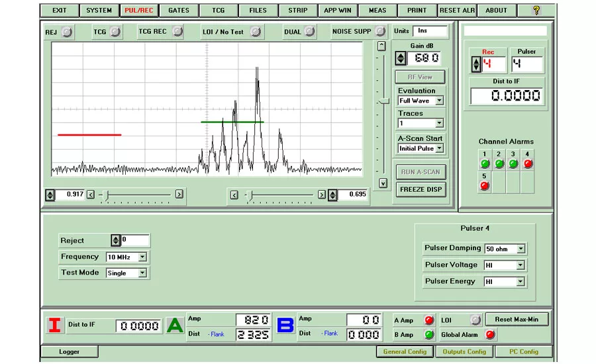Click the vertical gain slider handle
The width and height of the screenshot is (596, 364).
pos(384,101)
